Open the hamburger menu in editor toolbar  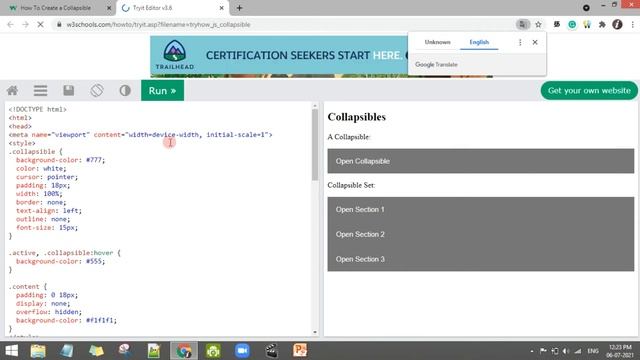pos(40,90)
